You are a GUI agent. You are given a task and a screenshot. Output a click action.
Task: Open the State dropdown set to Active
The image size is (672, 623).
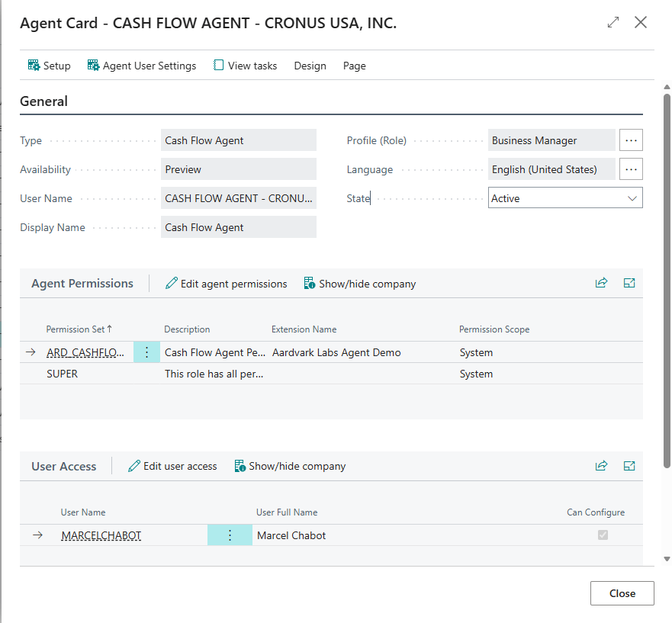565,198
